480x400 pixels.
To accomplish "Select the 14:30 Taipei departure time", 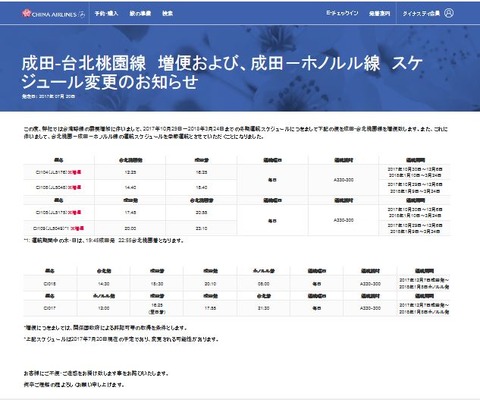I will coord(103,284).
